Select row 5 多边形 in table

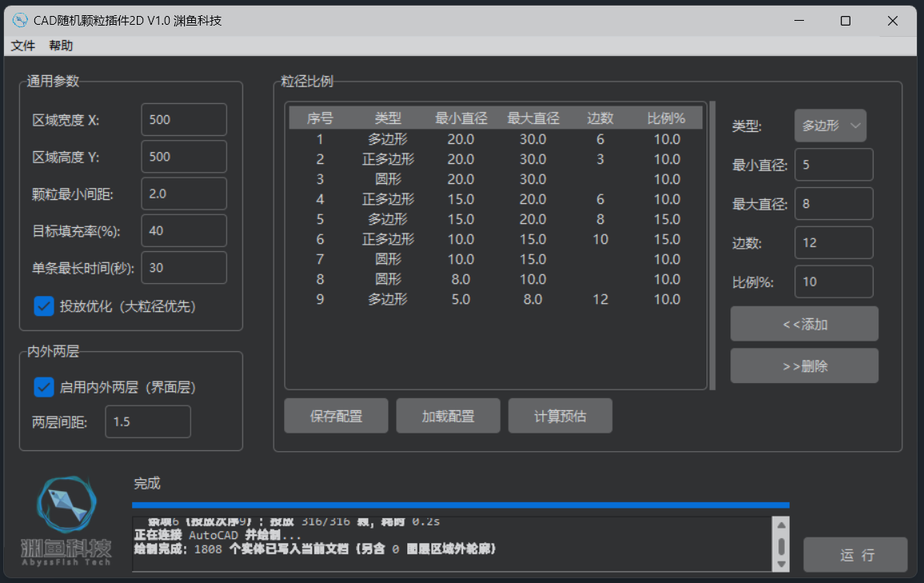tap(495, 220)
